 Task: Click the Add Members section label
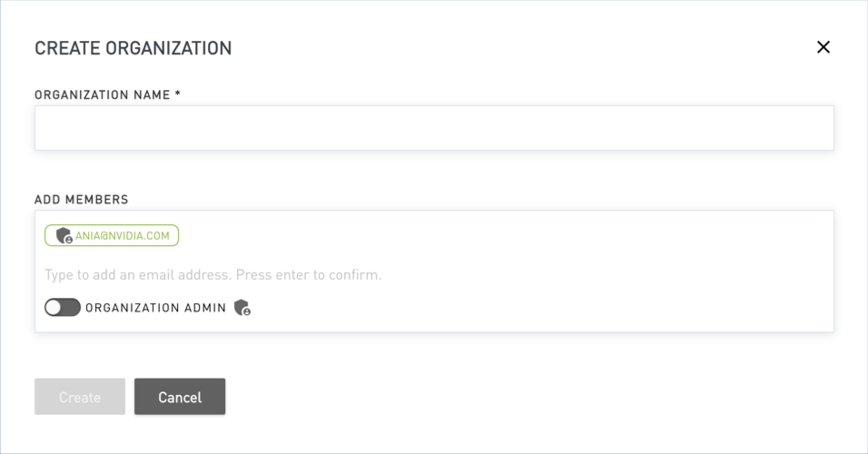click(x=82, y=200)
